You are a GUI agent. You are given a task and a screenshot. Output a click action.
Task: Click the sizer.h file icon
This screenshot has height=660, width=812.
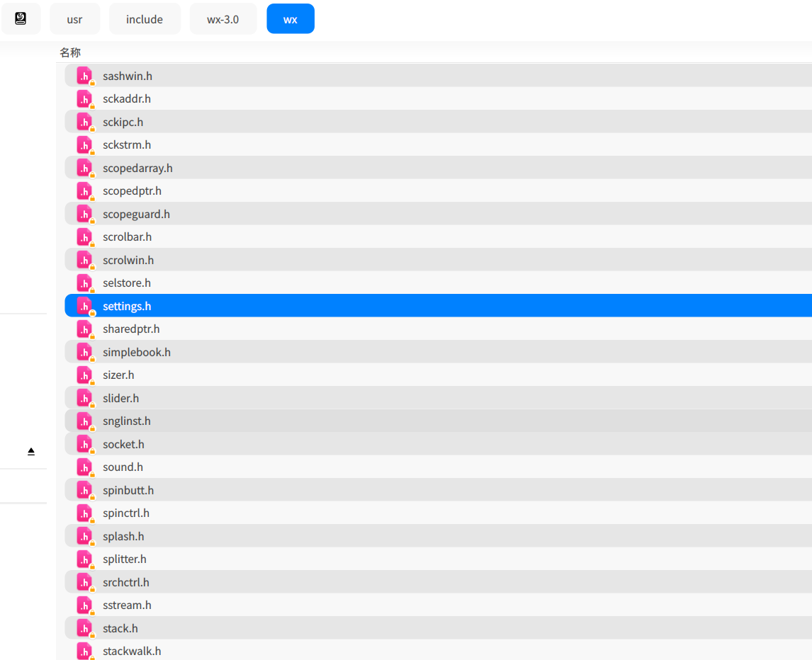[85, 375]
